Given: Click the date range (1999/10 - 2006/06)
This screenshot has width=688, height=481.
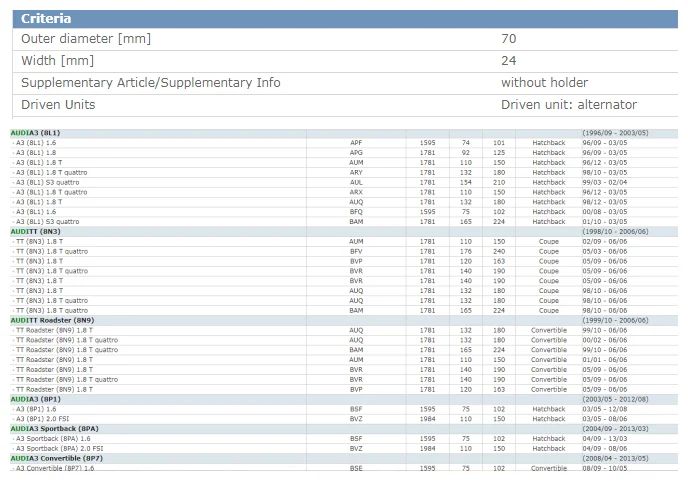Looking at the screenshot, I should pos(615,320).
